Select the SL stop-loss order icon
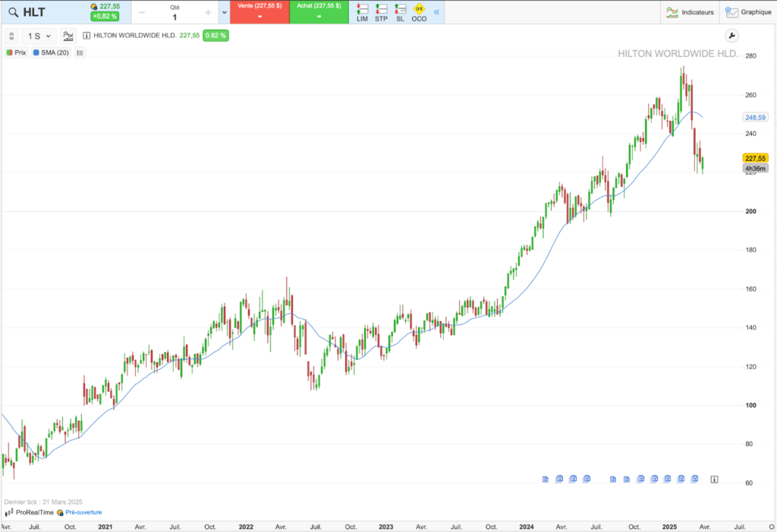This screenshot has width=777, height=532. pyautogui.click(x=400, y=12)
